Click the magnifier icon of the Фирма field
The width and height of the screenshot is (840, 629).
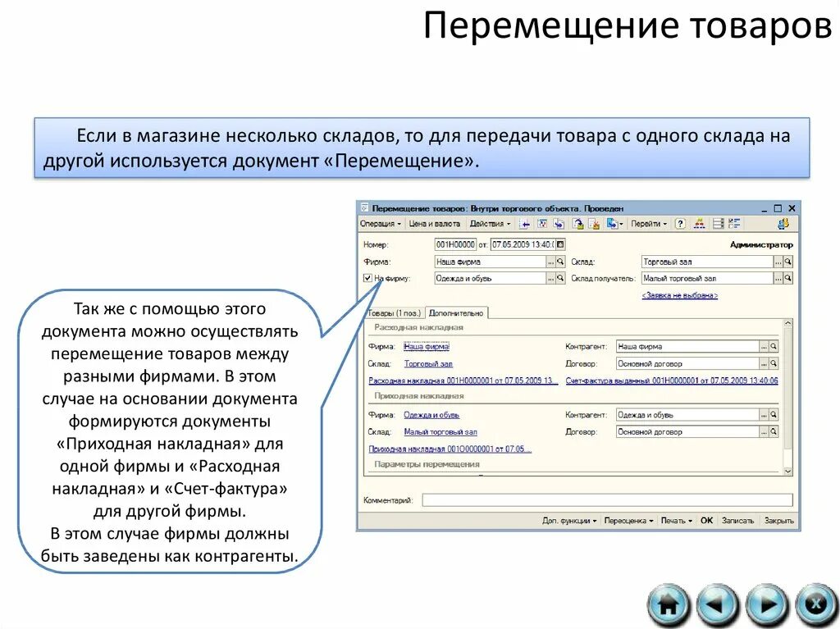(560, 262)
